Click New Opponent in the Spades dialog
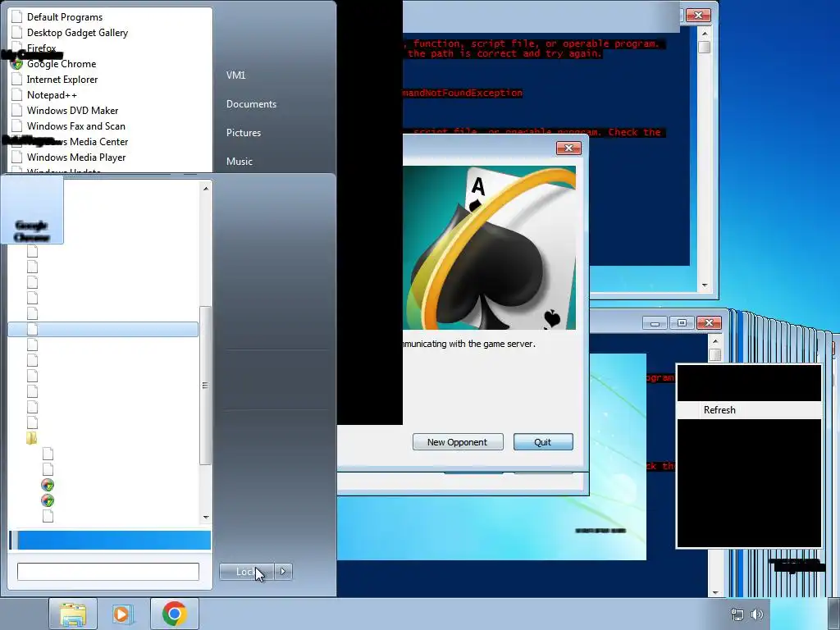Image resolution: width=840 pixels, height=630 pixels. click(458, 442)
